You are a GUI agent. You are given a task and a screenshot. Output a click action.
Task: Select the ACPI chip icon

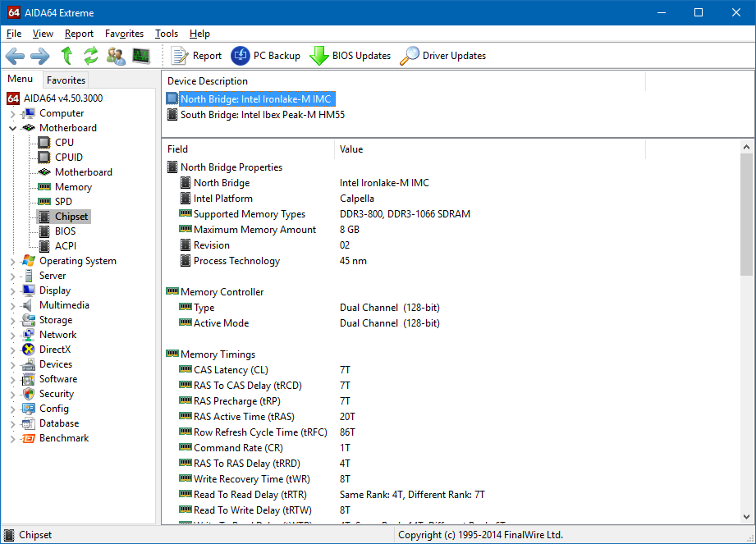[44, 246]
